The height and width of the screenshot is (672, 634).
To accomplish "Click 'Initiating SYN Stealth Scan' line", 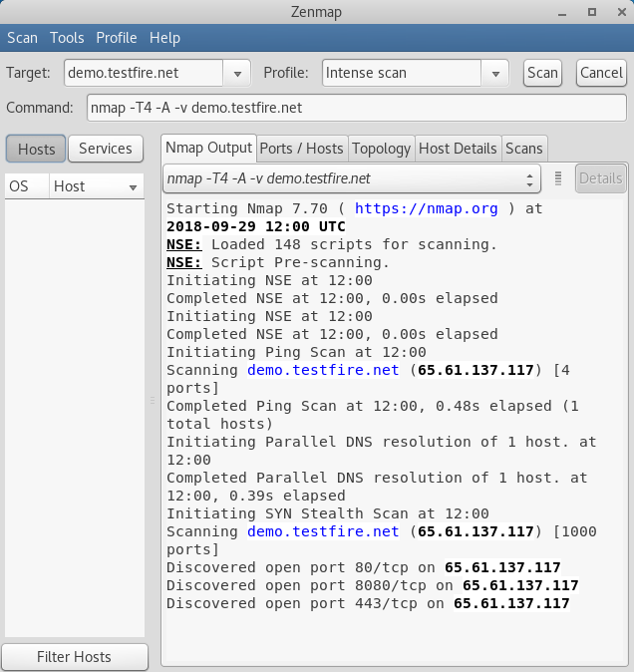I will point(328,513).
